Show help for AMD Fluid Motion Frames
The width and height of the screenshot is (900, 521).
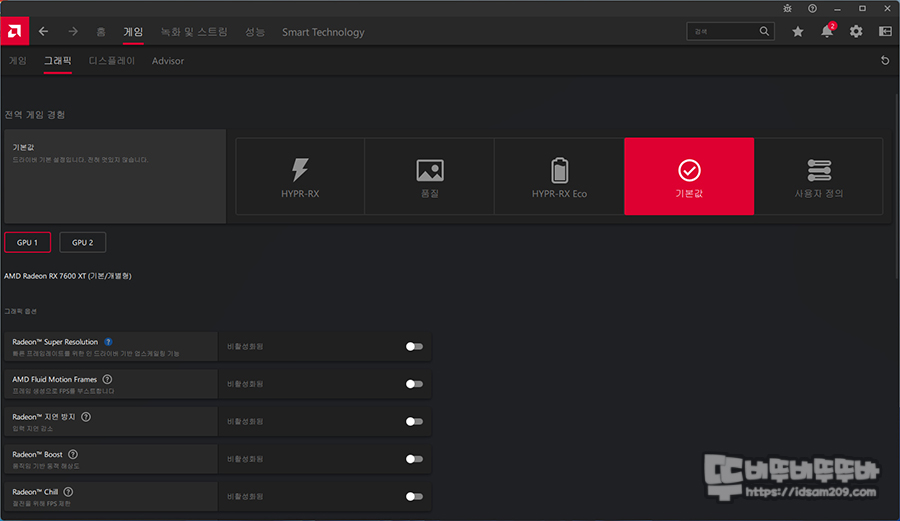(107, 379)
